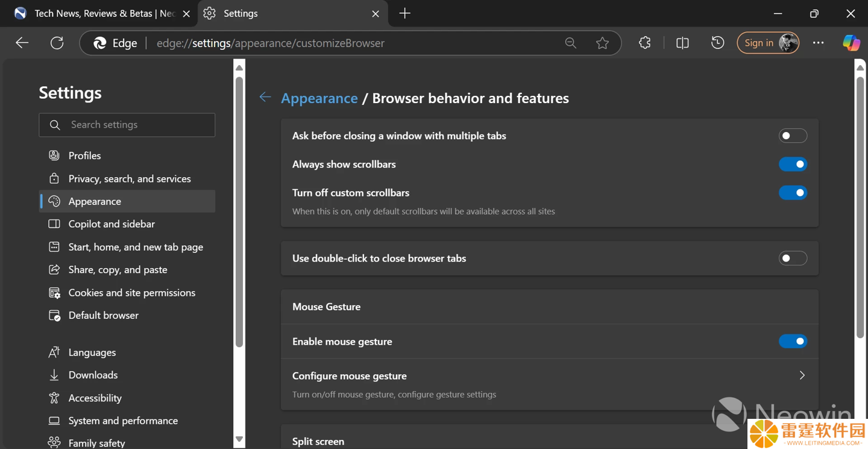This screenshot has height=449, width=868.
Task: Disable Turn off custom scrollbars toggle
Action: tap(793, 193)
